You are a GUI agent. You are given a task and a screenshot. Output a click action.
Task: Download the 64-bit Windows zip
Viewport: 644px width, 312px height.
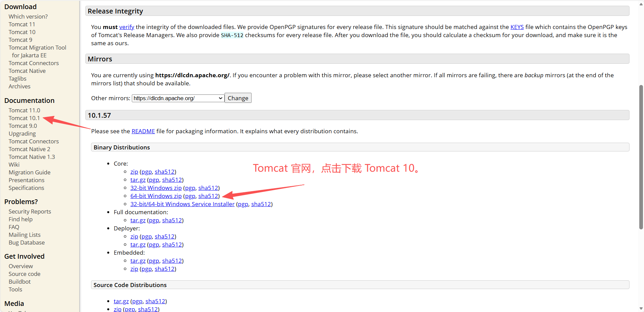coord(156,196)
